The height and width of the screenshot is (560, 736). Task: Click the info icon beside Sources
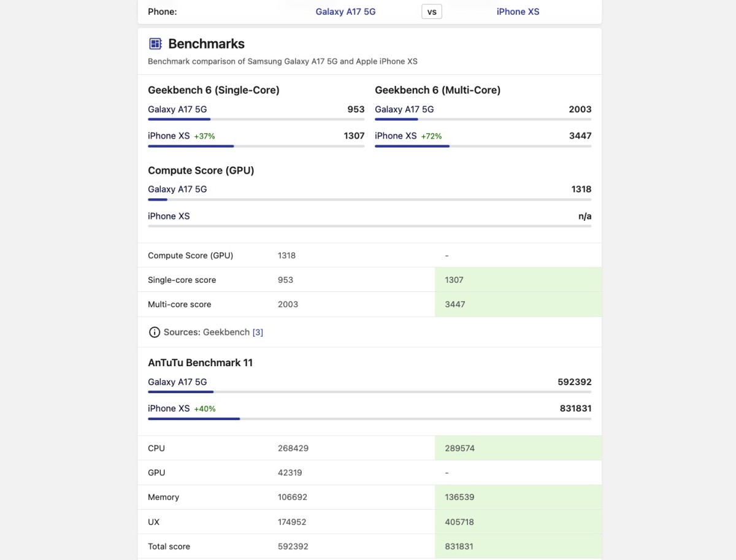tap(155, 332)
